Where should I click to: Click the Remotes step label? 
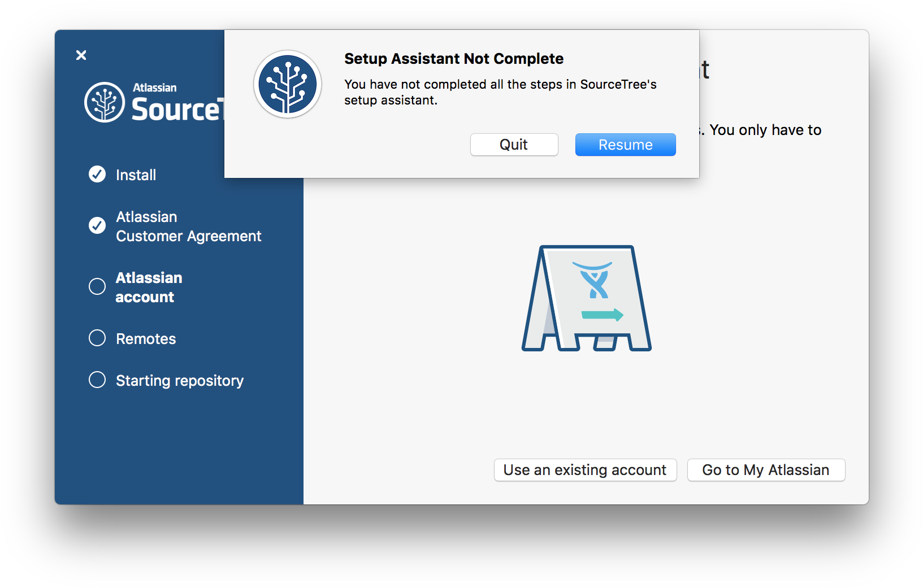146,339
